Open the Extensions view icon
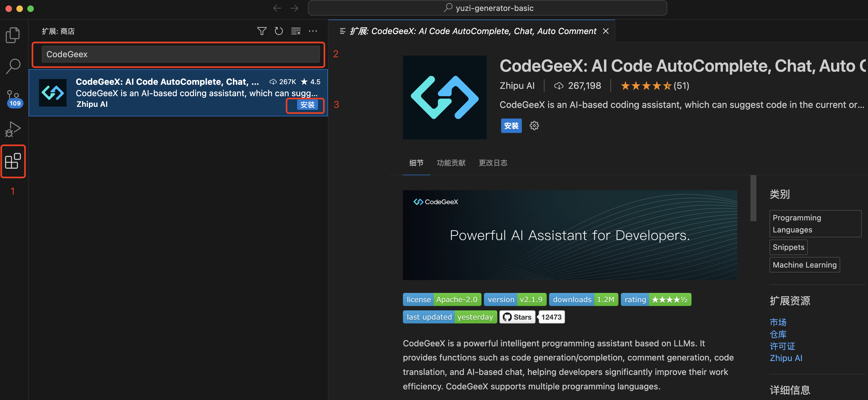This screenshot has width=868, height=400. coord(13,161)
